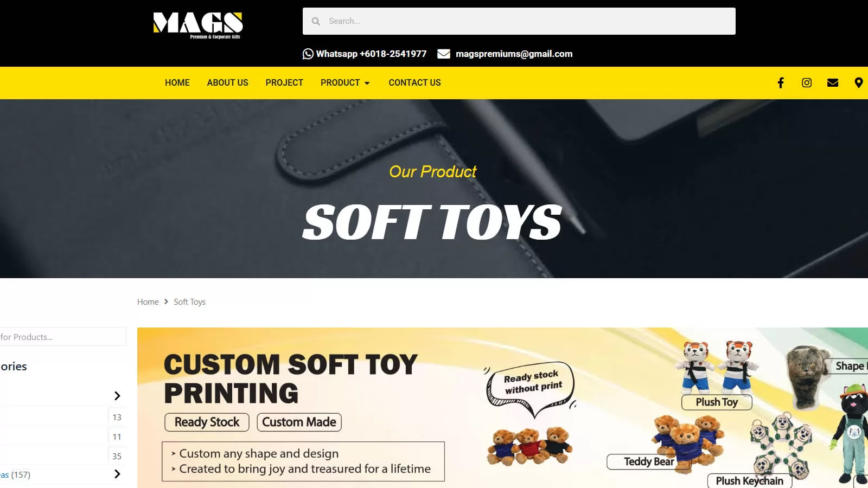Viewport: 868px width, 488px height.
Task: Click the magspremiums@gmail.com email link
Action: click(x=514, y=54)
